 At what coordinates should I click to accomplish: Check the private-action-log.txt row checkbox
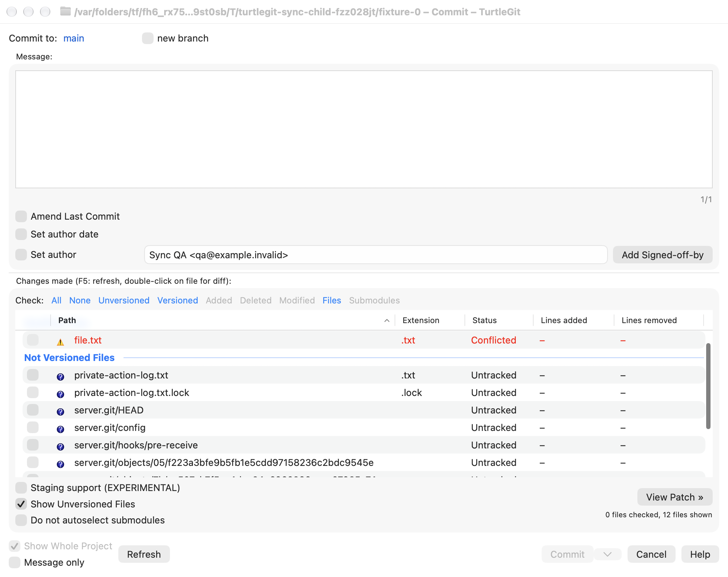coord(33,375)
